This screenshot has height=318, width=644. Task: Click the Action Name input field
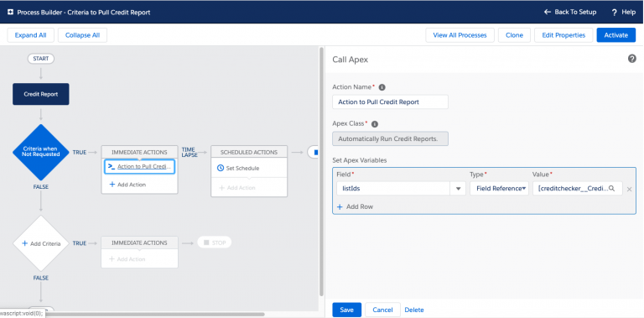point(390,102)
